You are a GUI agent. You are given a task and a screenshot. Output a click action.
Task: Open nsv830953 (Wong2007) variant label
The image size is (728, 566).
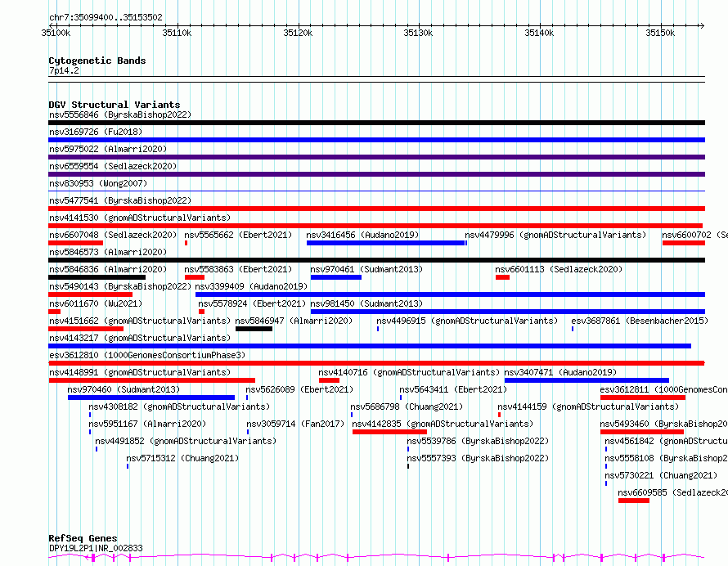(x=98, y=183)
